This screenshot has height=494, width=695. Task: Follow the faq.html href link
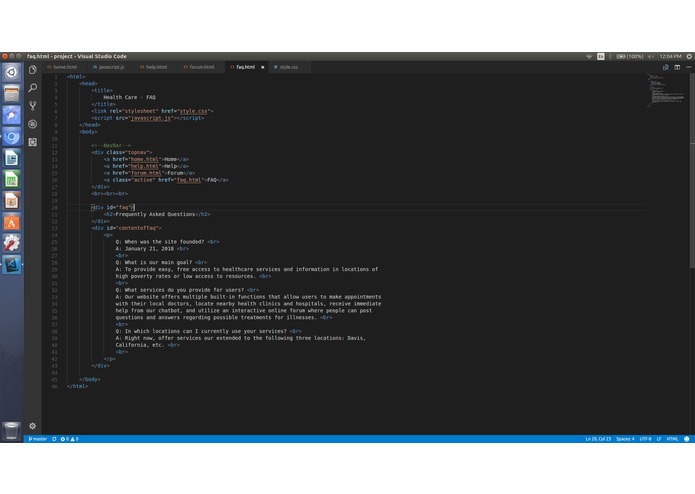click(x=189, y=180)
